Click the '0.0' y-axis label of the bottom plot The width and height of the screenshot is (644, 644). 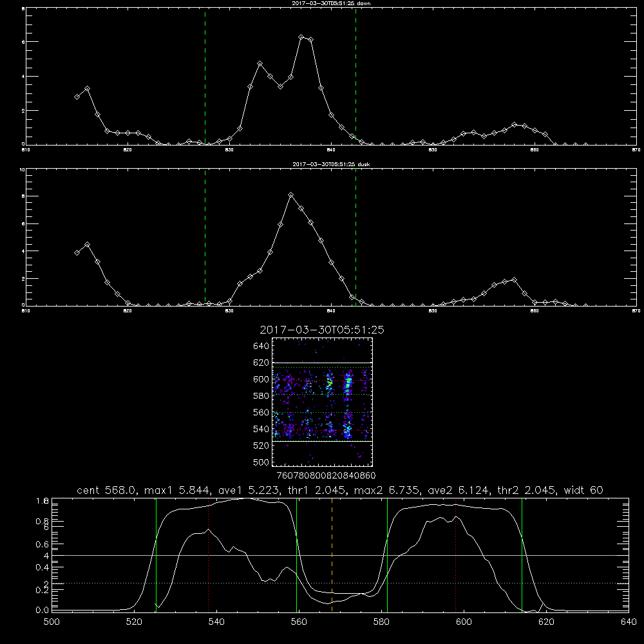42,610
